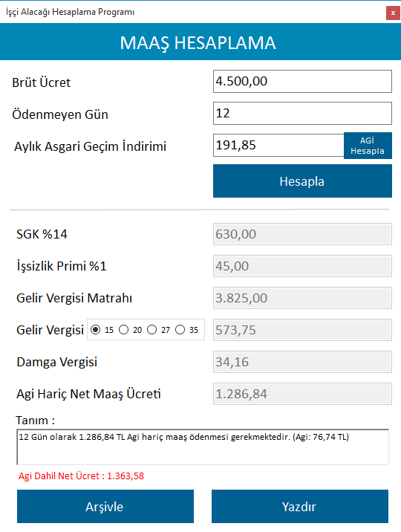Viewport: 401px width, 532px height.
Task: Click the Agi Hariç Net Maaş field
Action: pyautogui.click(x=302, y=394)
